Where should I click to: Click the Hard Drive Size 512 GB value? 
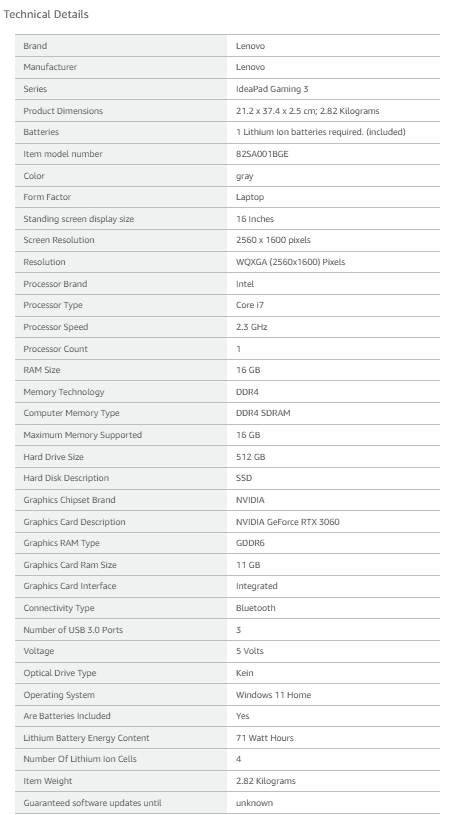(250, 457)
